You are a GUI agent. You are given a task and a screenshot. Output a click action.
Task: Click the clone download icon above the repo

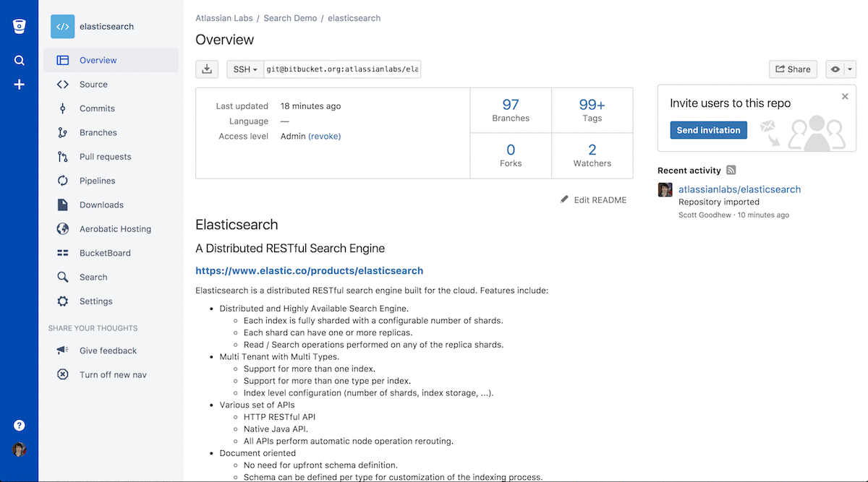point(207,69)
